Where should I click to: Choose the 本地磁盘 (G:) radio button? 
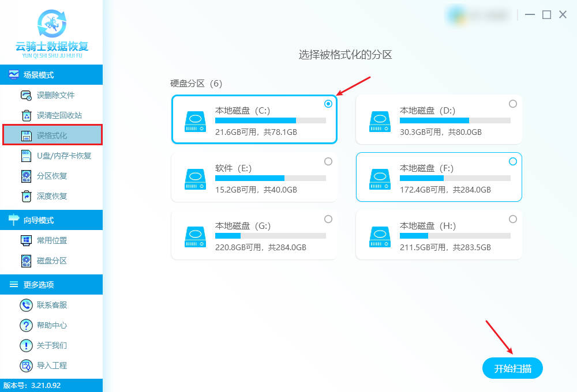tap(328, 219)
